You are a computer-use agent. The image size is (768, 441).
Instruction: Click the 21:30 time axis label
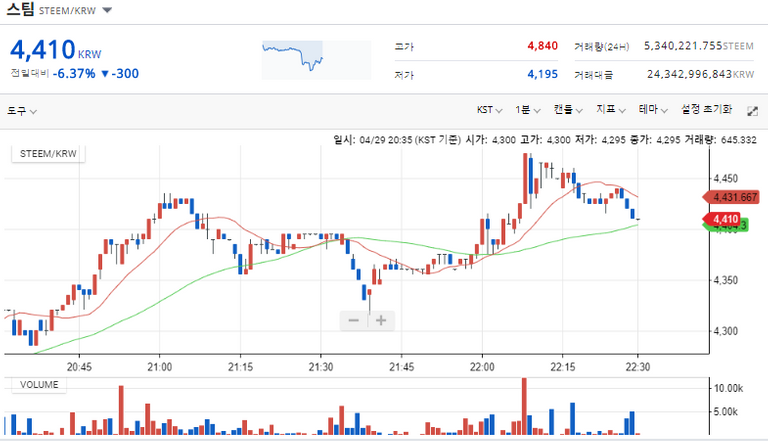[321, 367]
